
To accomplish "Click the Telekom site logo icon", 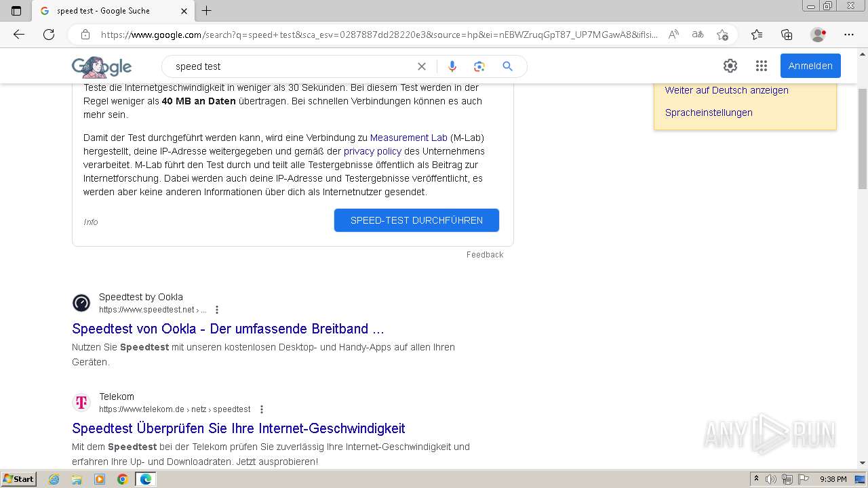I will [81, 403].
